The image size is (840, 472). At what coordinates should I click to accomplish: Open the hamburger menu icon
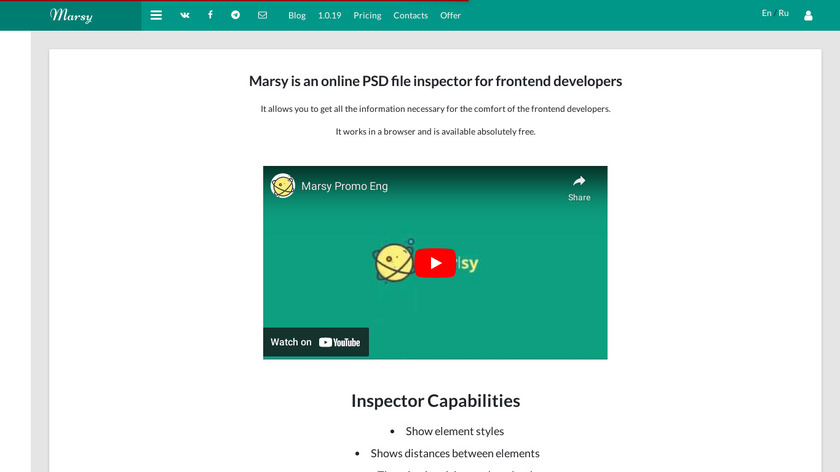click(x=156, y=15)
